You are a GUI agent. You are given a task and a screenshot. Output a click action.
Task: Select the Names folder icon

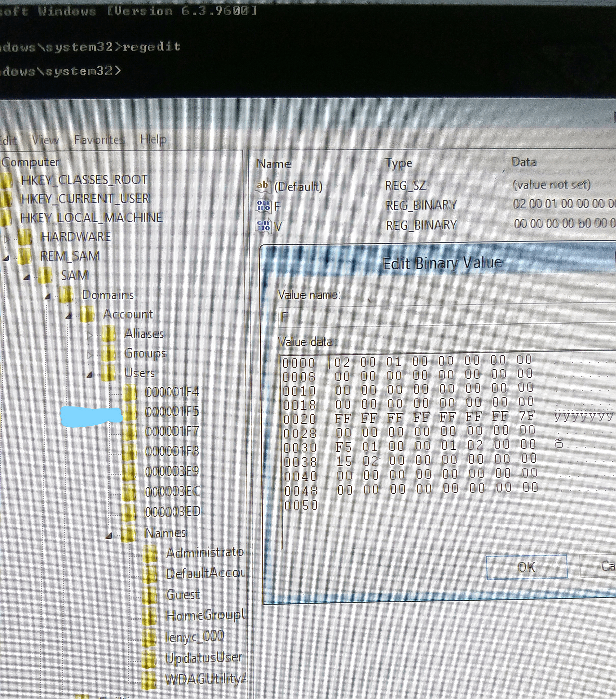[x=128, y=534]
